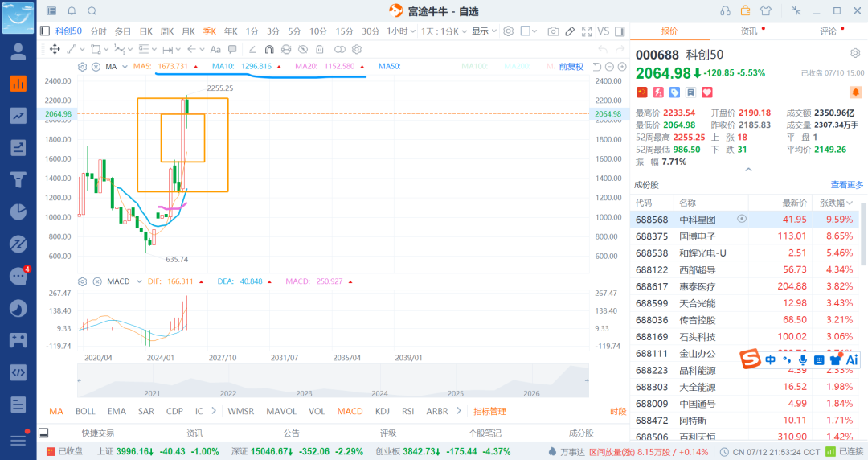868x460 pixels.
Task: Remove the MACD indicator with X icon
Action: [x=97, y=281]
